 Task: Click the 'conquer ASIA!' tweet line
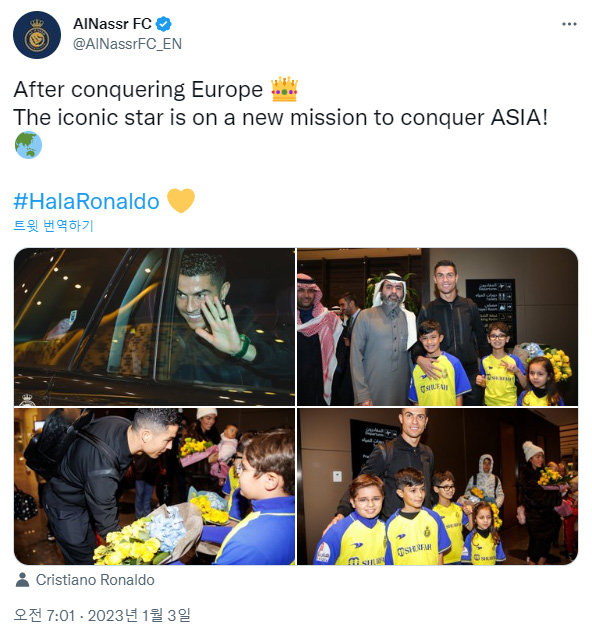coord(474,118)
